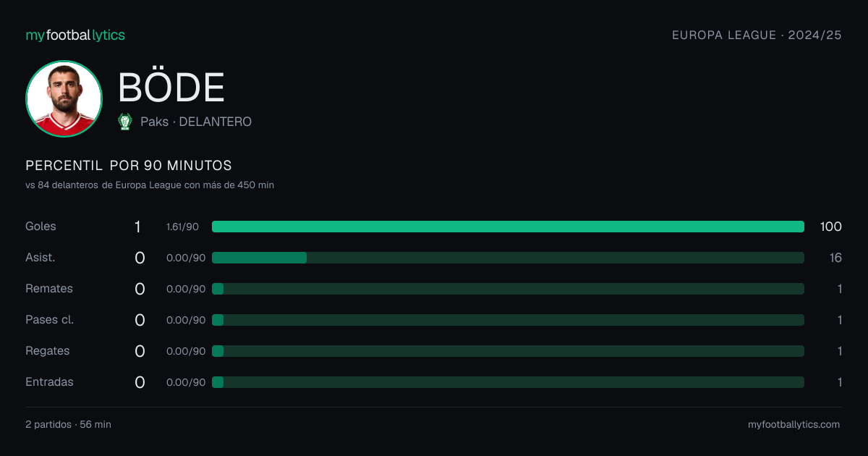Click the BÖDE player name heading
The height and width of the screenshot is (456, 868).
point(171,88)
